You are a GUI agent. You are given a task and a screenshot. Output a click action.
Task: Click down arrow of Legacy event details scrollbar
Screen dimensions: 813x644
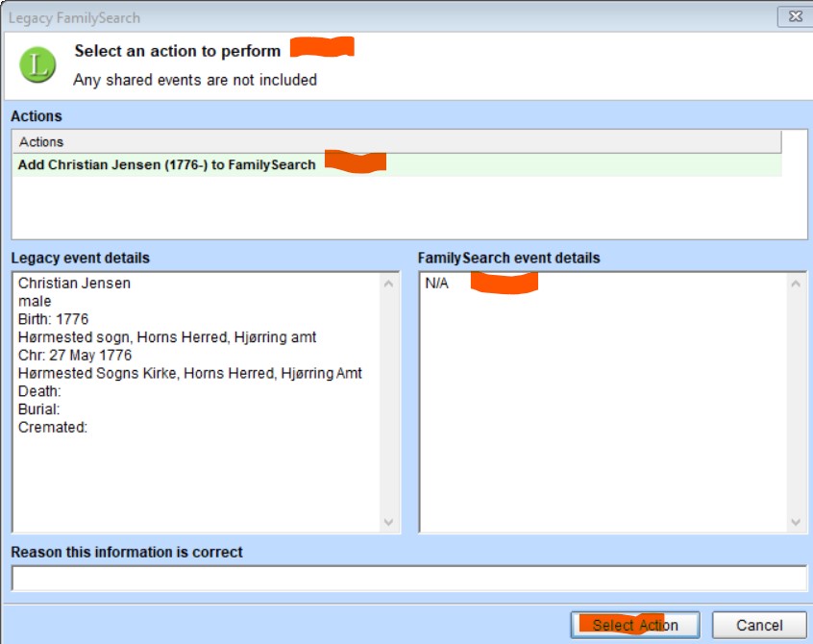point(389,522)
